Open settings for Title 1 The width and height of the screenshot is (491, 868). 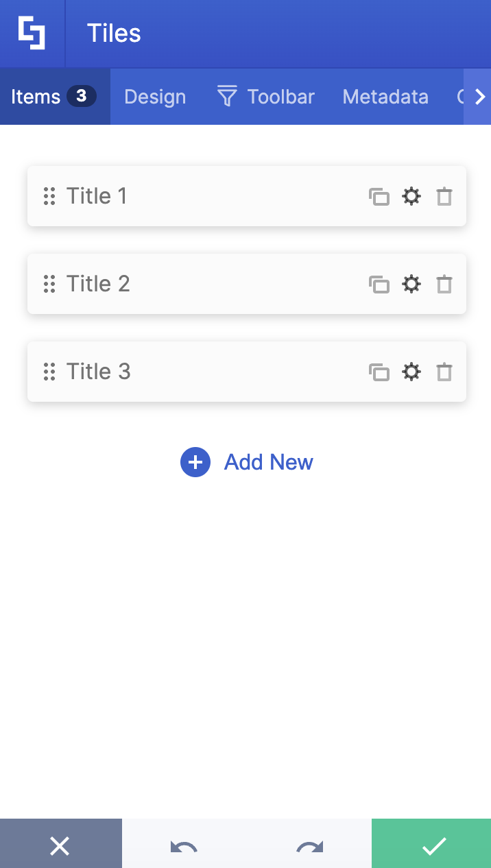click(411, 196)
